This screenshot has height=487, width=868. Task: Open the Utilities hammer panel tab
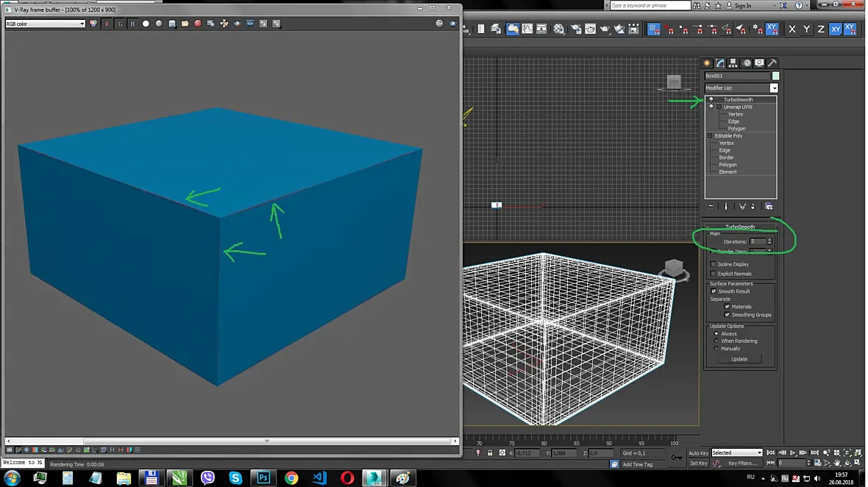(x=772, y=63)
